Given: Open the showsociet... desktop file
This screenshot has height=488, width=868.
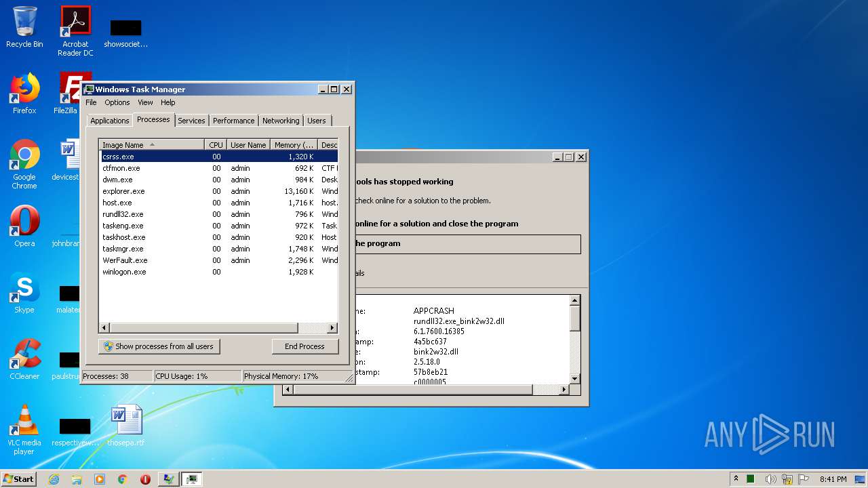Looking at the screenshot, I should click(125, 34).
